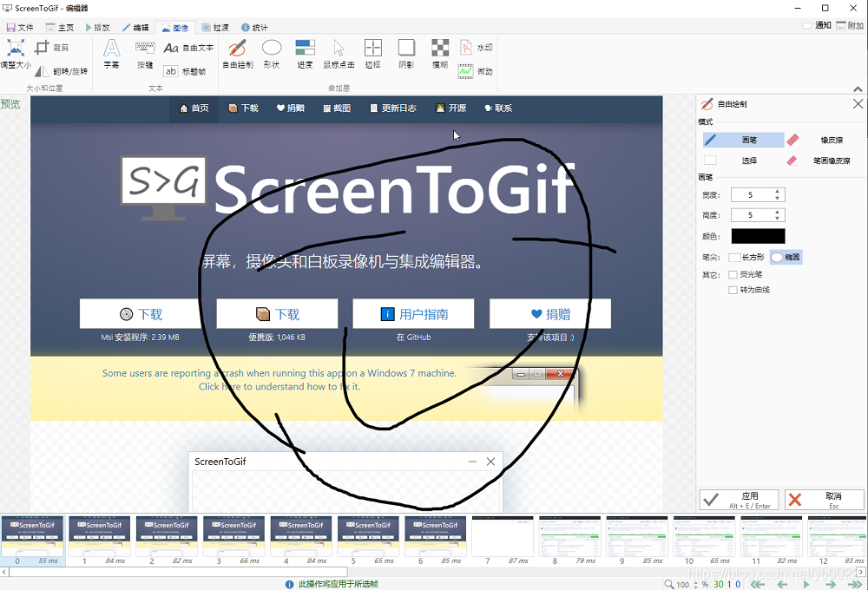Open the 播放 playback tab
868x590 pixels.
pyautogui.click(x=98, y=27)
